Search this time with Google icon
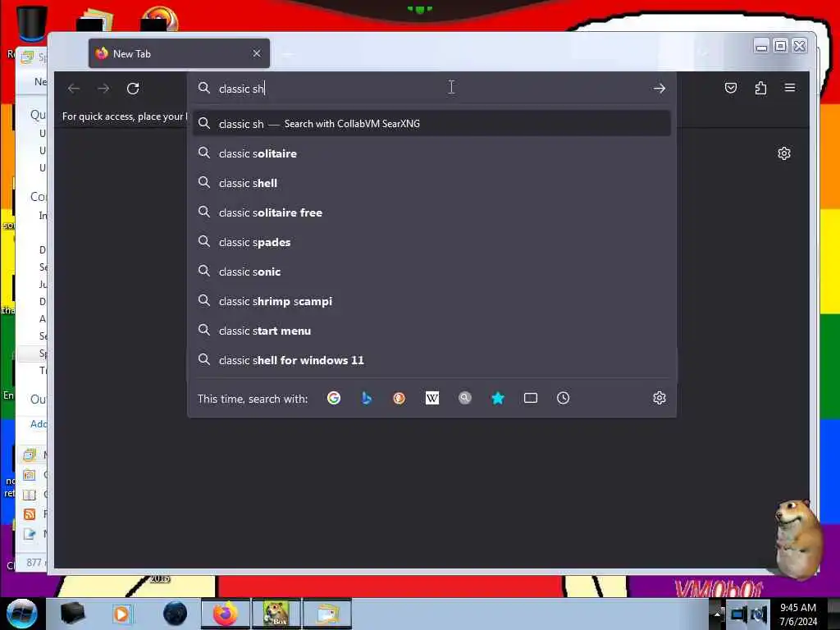The image size is (840, 630). click(334, 398)
